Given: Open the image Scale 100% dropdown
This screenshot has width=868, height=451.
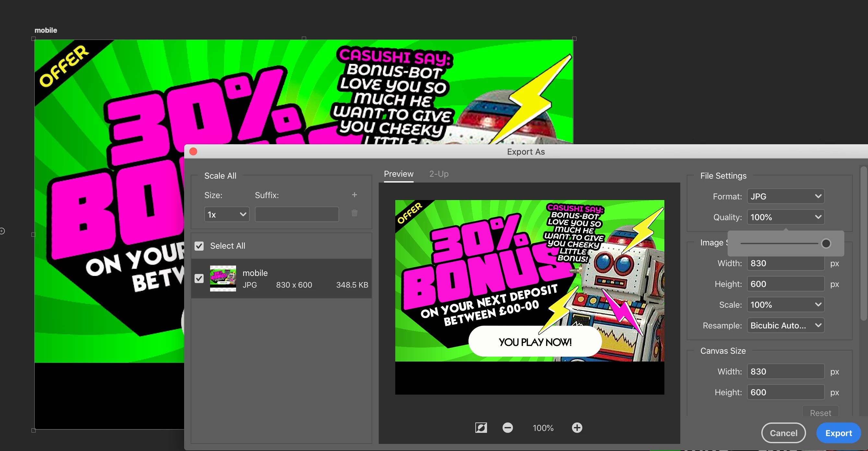Looking at the screenshot, I should (785, 305).
